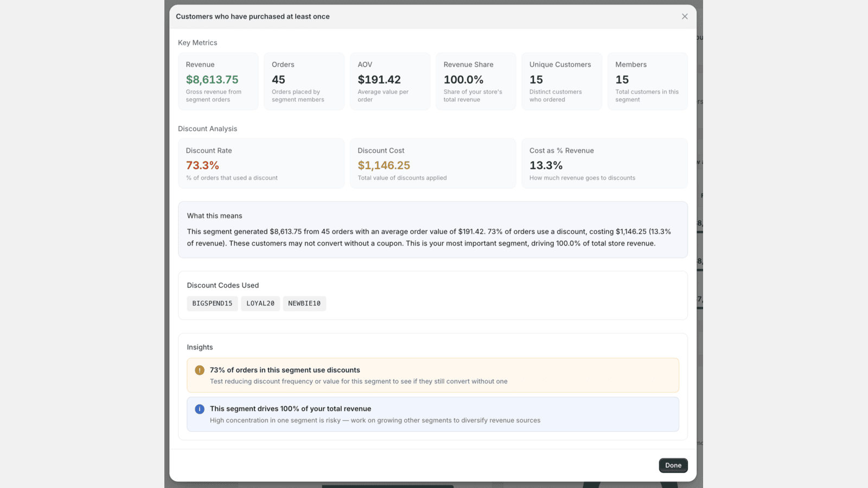Click the What this means explanation box
Screen dimensions: 868x488
coord(433,230)
